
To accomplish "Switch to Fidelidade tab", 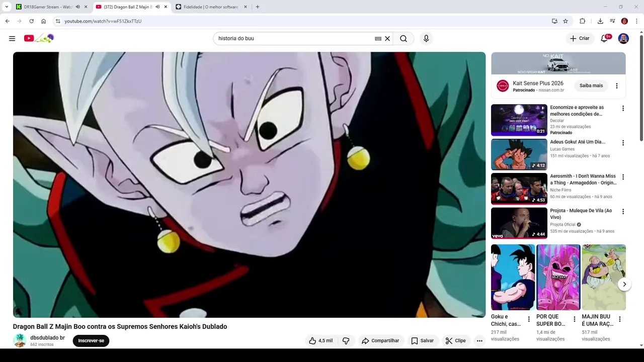I will (x=211, y=7).
